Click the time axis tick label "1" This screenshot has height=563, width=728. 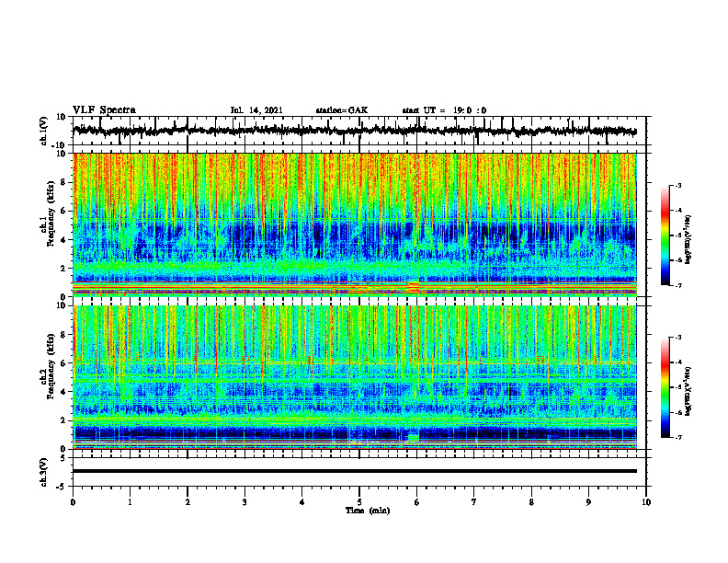(x=130, y=502)
